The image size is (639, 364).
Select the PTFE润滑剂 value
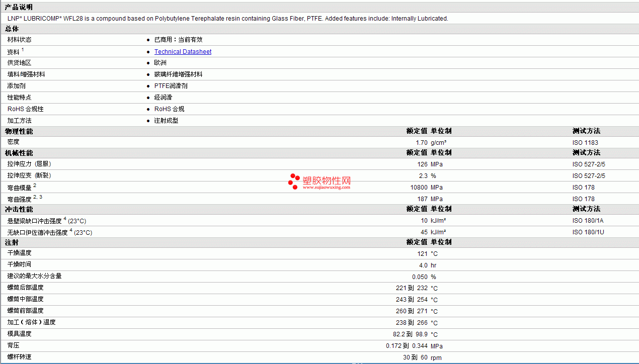[x=171, y=86]
